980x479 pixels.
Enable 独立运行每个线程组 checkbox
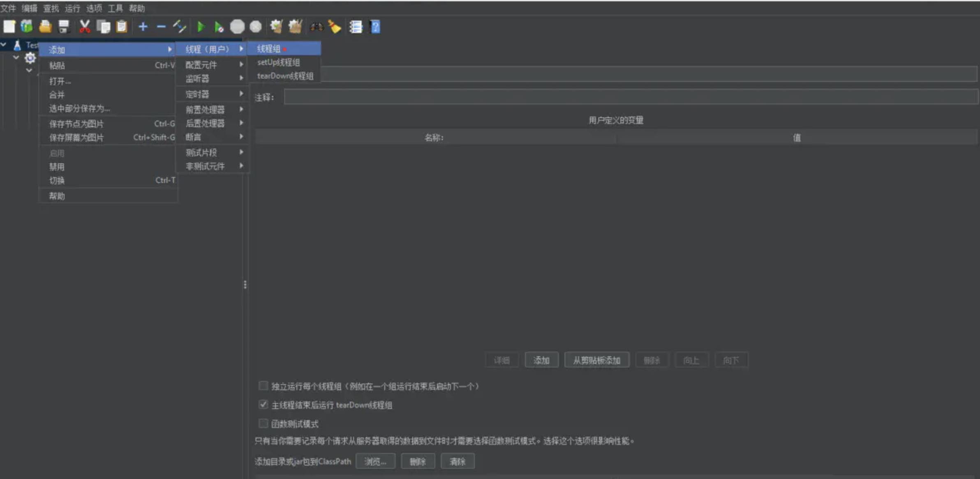click(x=263, y=386)
